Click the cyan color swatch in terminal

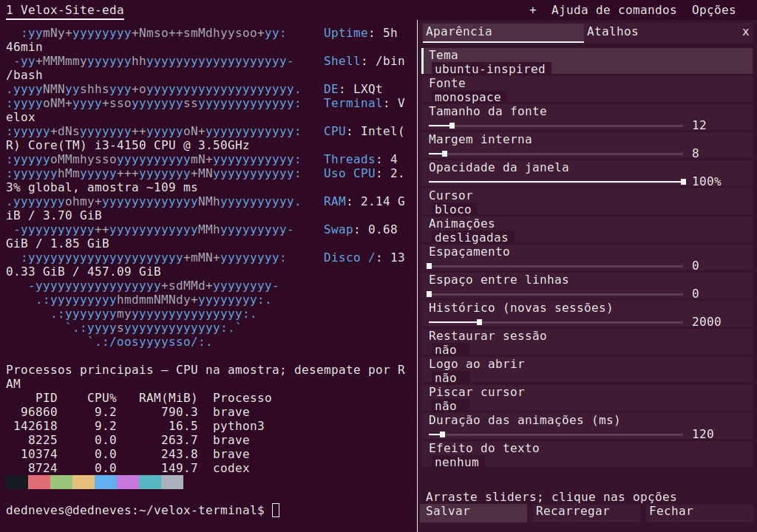[x=150, y=482]
